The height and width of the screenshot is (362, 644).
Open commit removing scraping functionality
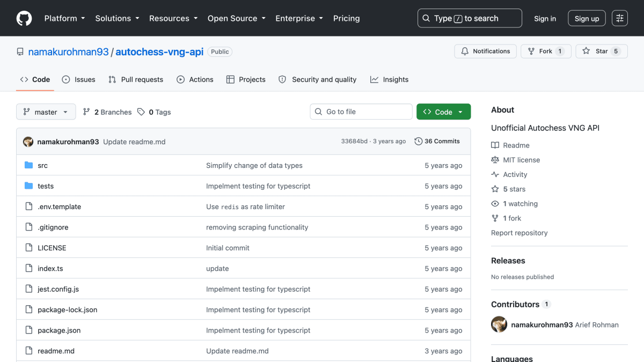point(257,227)
